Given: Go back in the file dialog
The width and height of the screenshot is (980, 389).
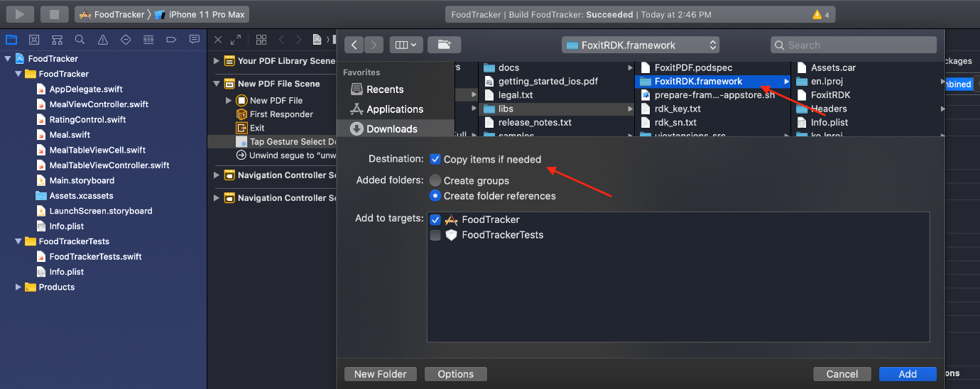Looking at the screenshot, I should (x=354, y=45).
